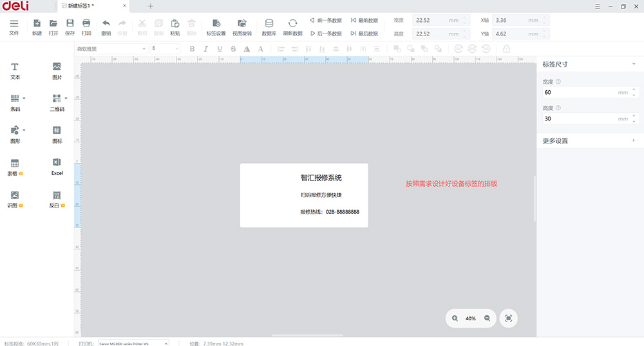Click the right magnifier zoom button
Screen dimensions: 644x346
pyautogui.click(x=487, y=318)
